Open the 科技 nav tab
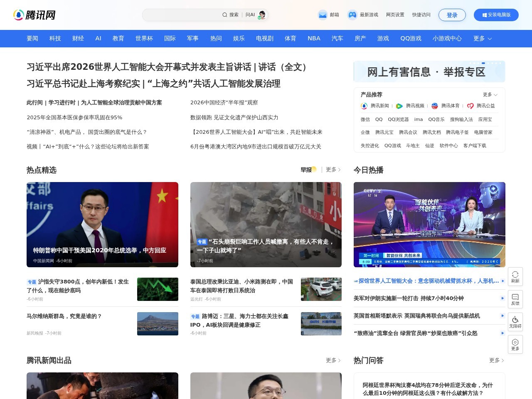 [55, 38]
